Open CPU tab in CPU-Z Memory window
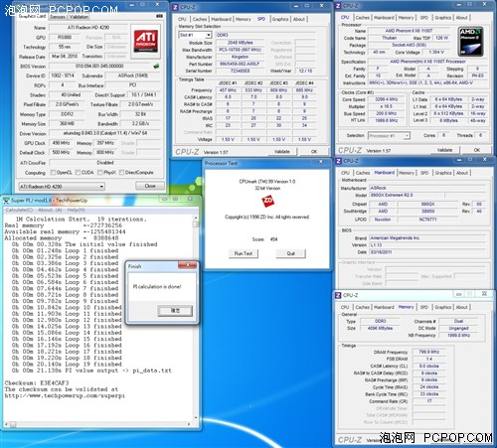Image resolution: width=497 pixels, height=448 pixels. [x=345, y=307]
